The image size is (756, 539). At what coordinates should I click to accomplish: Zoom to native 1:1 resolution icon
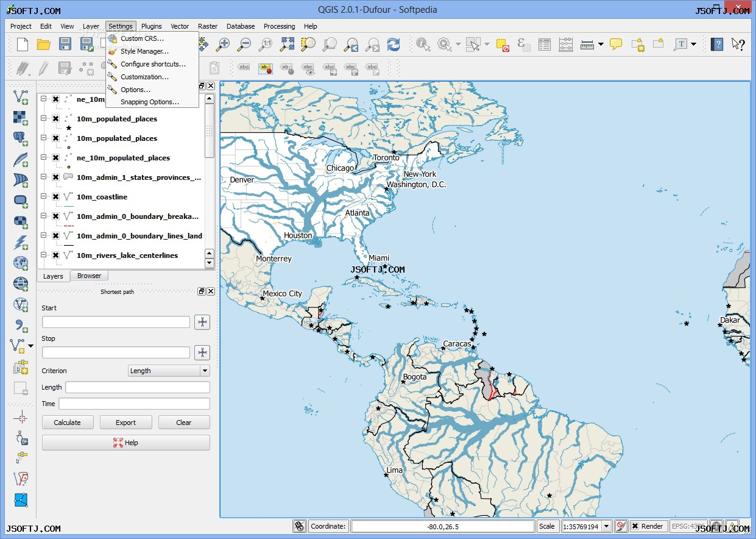(x=266, y=44)
